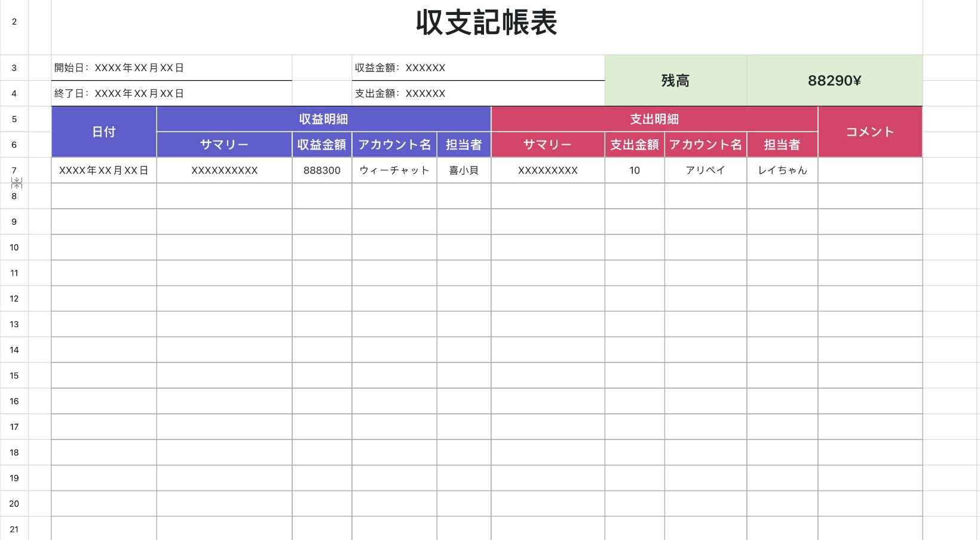Select row header 14

(14, 350)
